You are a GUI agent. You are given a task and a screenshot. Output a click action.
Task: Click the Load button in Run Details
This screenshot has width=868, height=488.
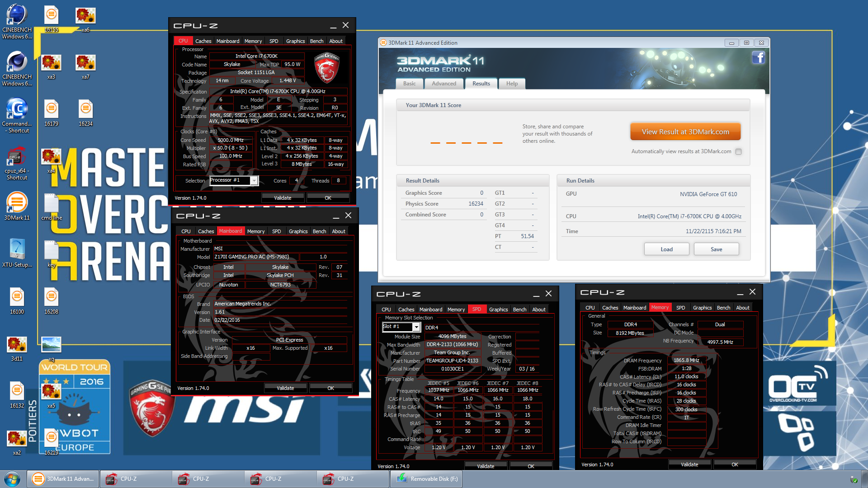click(666, 249)
